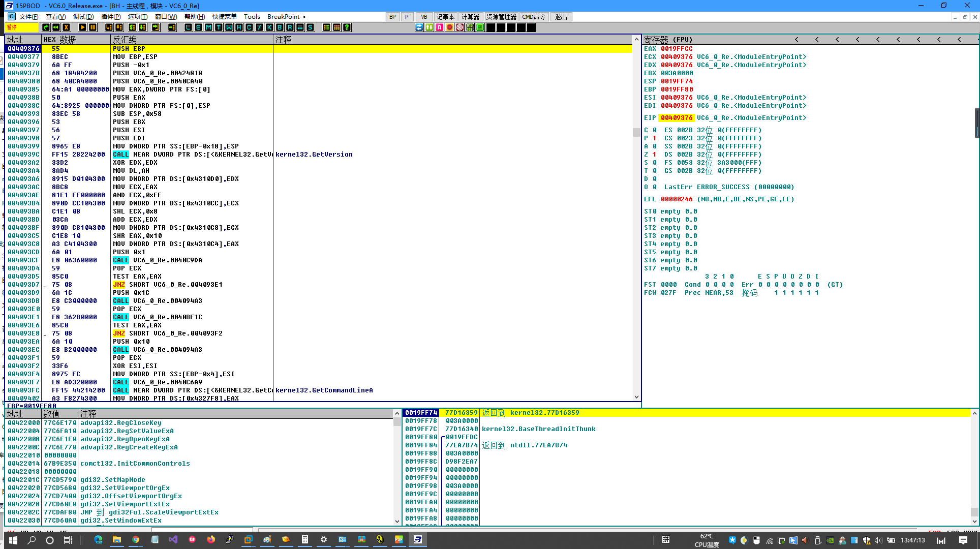Screen dimensions: 980x549
Task: Click the Restart program arrow icon
Action: (56, 27)
